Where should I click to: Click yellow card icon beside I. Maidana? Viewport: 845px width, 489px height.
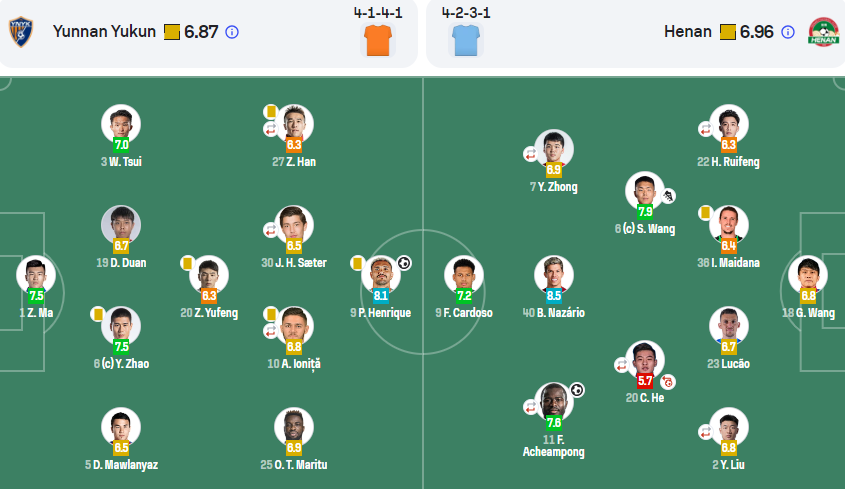click(705, 212)
